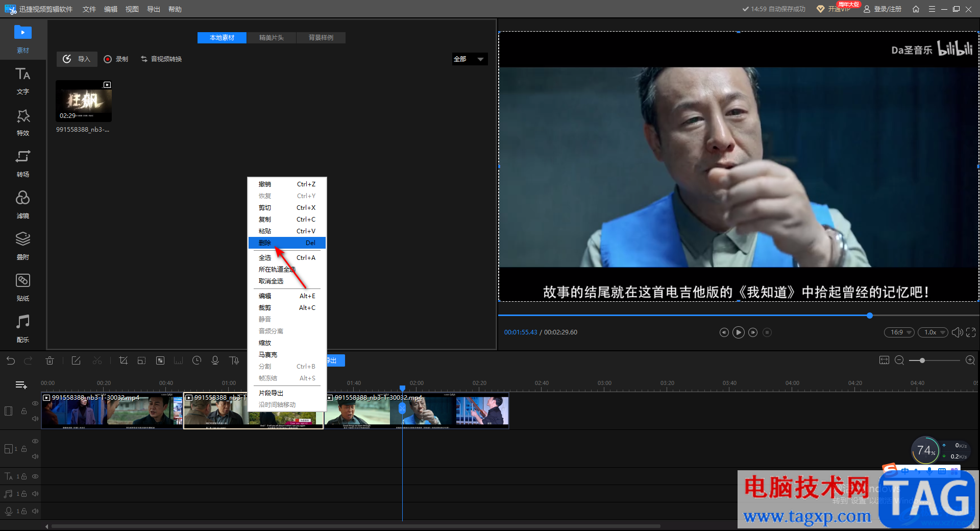Click 登录/注册 login link
980x531 pixels.
pyautogui.click(x=883, y=9)
